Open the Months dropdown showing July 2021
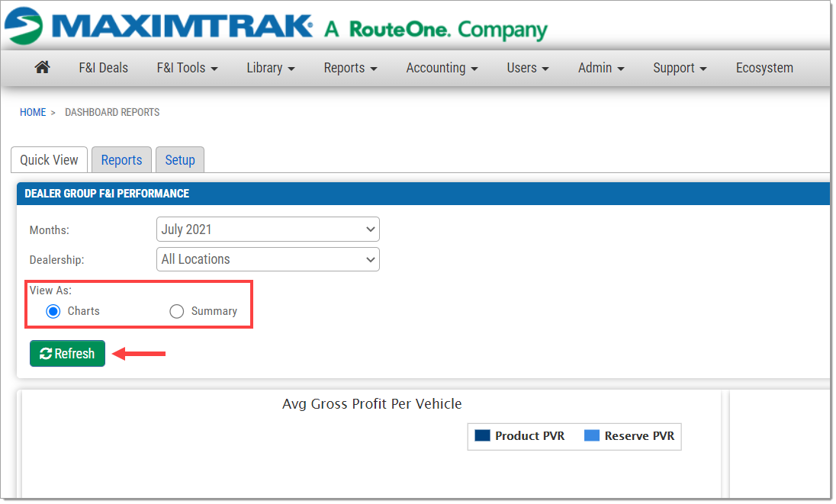The image size is (836, 504). tap(268, 229)
